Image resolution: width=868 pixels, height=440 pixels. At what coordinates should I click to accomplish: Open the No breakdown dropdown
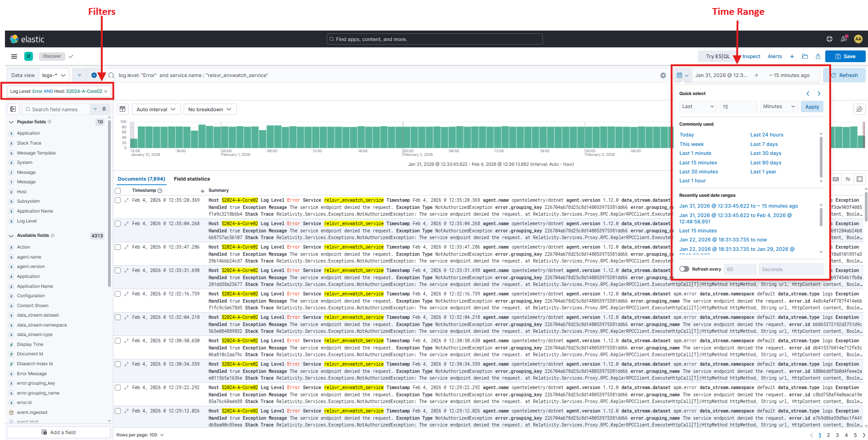[x=209, y=109]
